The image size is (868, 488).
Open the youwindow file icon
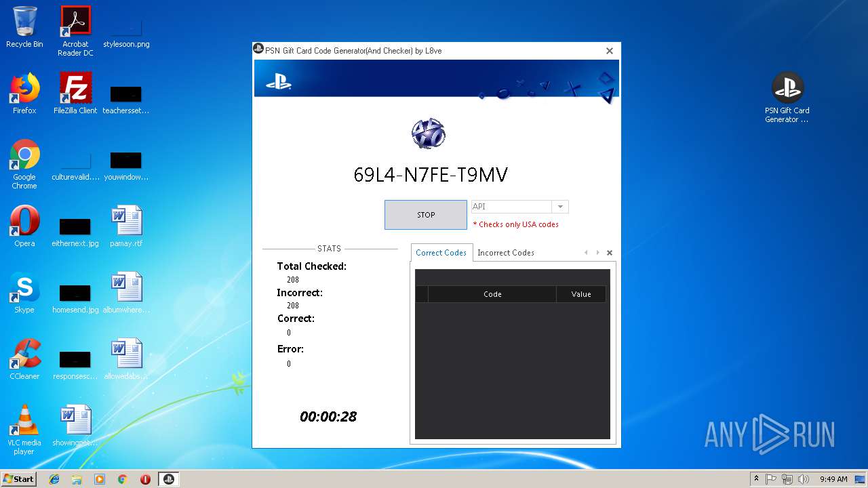point(126,167)
